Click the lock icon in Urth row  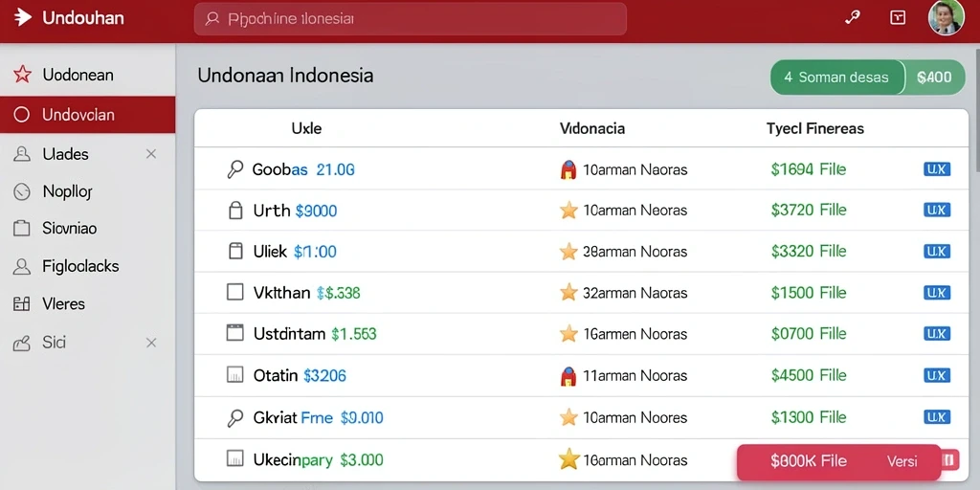pyautogui.click(x=235, y=211)
